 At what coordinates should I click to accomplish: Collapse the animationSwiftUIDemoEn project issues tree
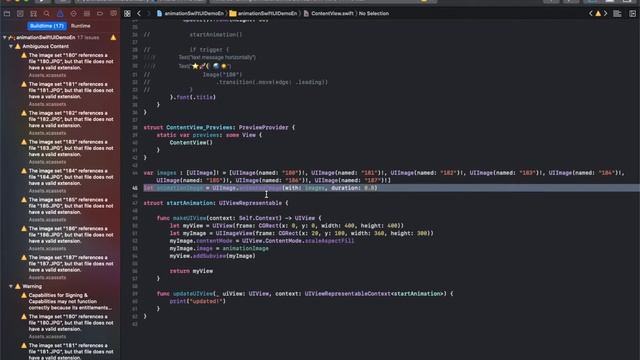coord(4,38)
